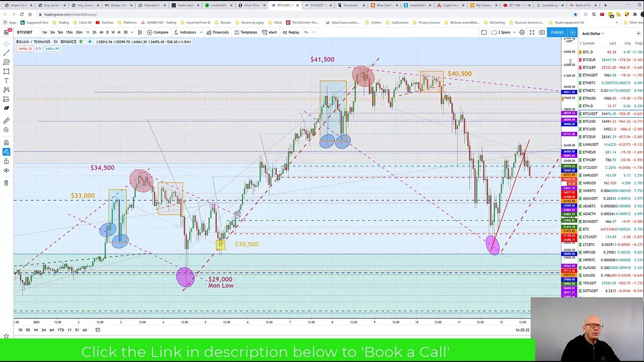Image resolution: width=644 pixels, height=362 pixels.
Task: Select the brush icons tool
Action: click(6, 108)
